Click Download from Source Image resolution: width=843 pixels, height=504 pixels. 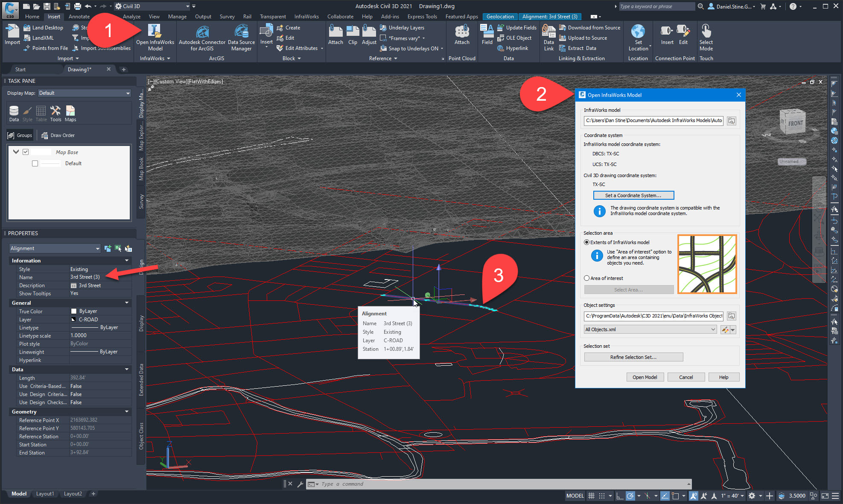[589, 28]
